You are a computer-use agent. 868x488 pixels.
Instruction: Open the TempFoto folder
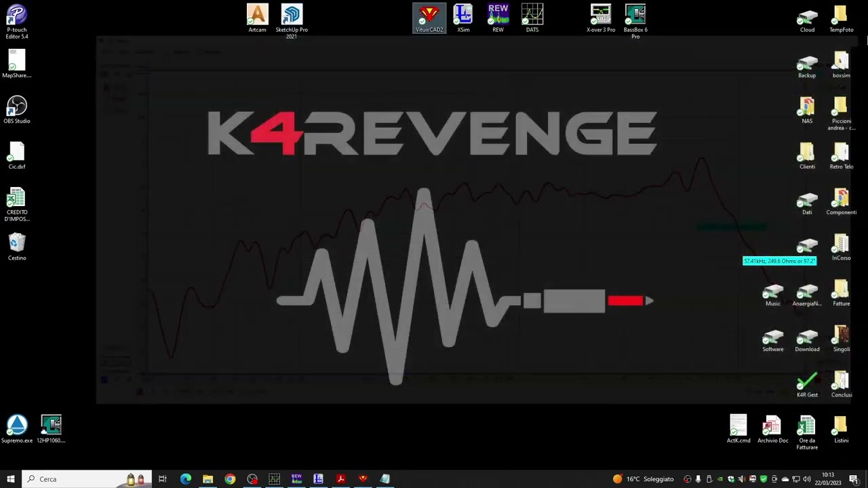[841, 18]
